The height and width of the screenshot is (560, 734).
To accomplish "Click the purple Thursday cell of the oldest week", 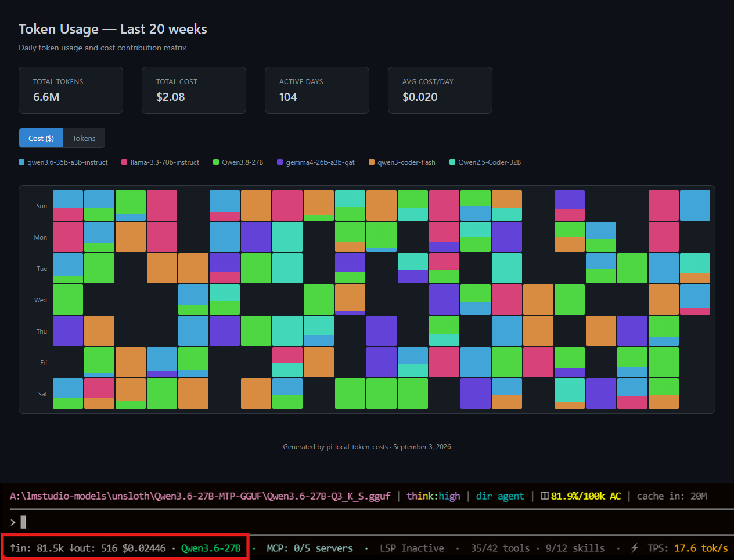I will pos(68,331).
